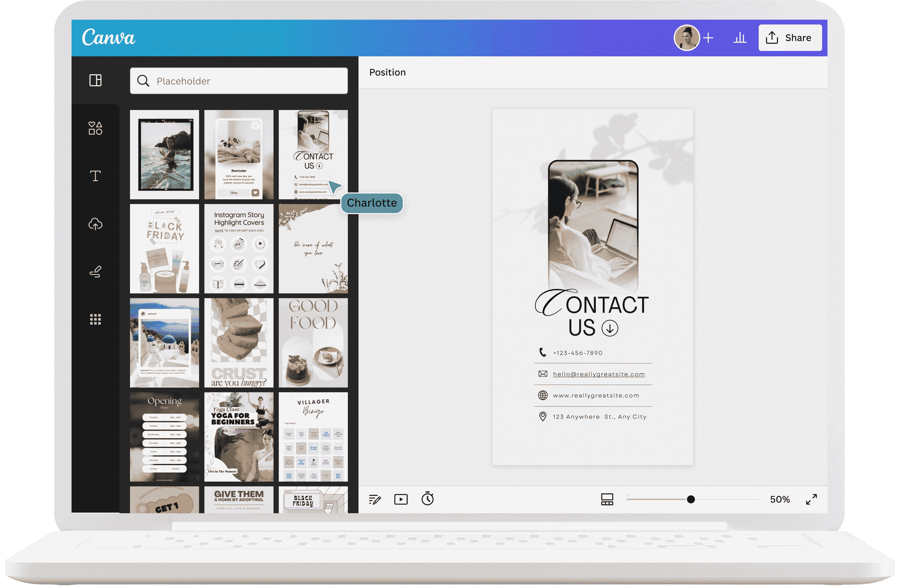Add collaborator with plus icon
The image size is (899, 588).
(x=708, y=38)
